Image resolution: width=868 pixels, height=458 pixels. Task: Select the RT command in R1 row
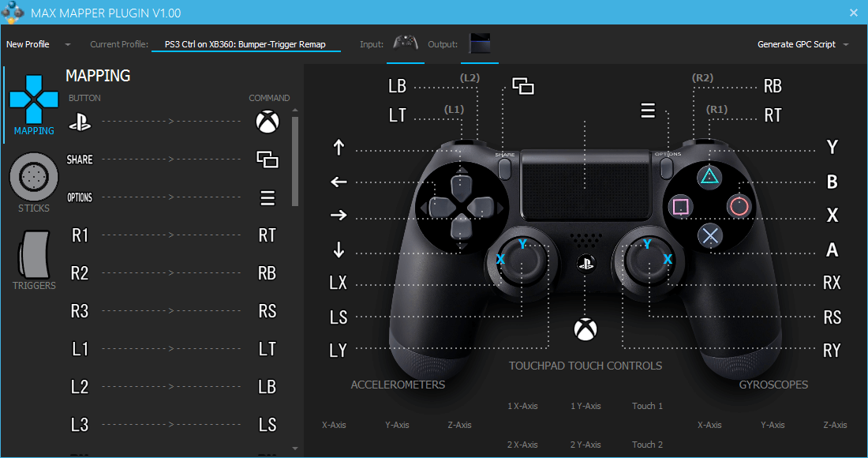pyautogui.click(x=268, y=235)
